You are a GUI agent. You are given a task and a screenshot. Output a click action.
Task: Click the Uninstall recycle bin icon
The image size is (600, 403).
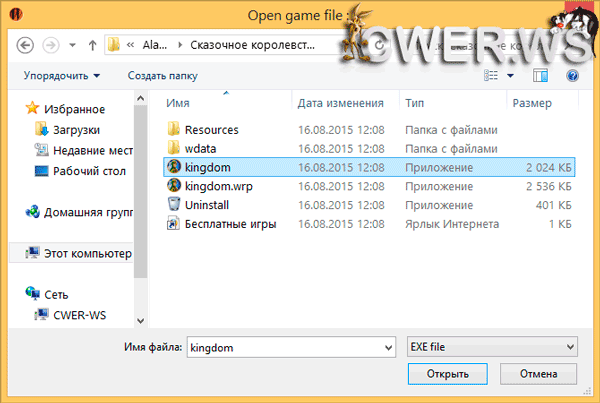173,205
